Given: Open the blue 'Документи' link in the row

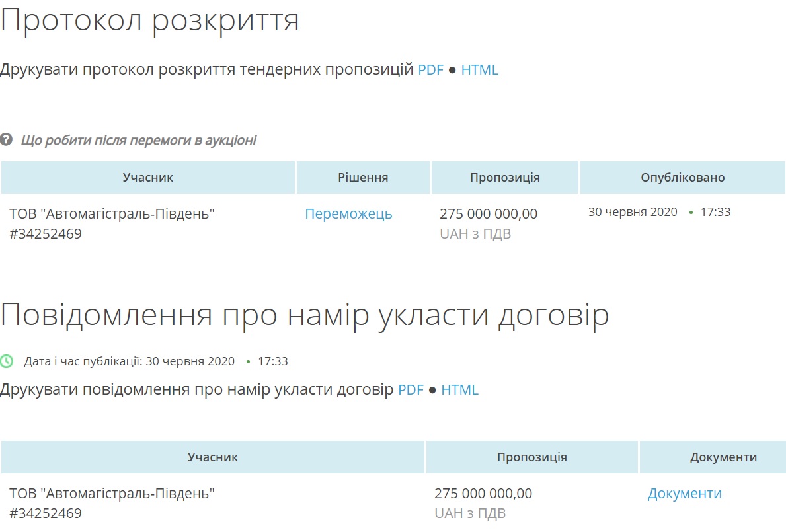Looking at the screenshot, I should 684,494.
